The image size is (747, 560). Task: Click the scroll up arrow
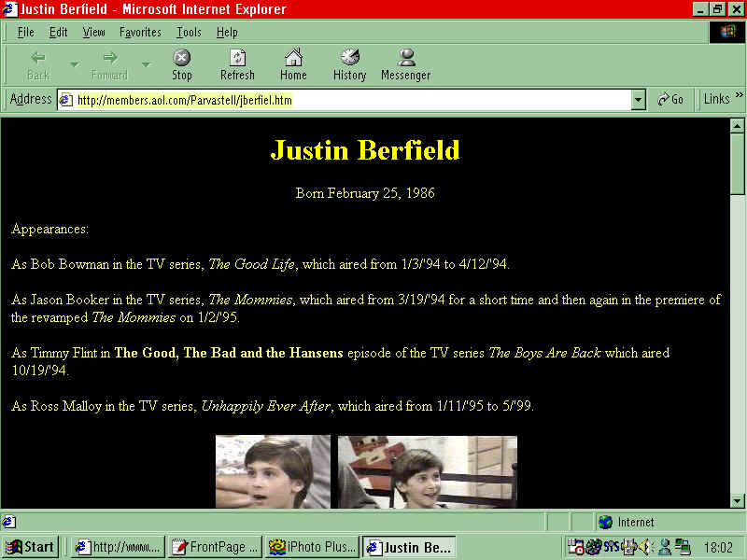click(x=737, y=126)
